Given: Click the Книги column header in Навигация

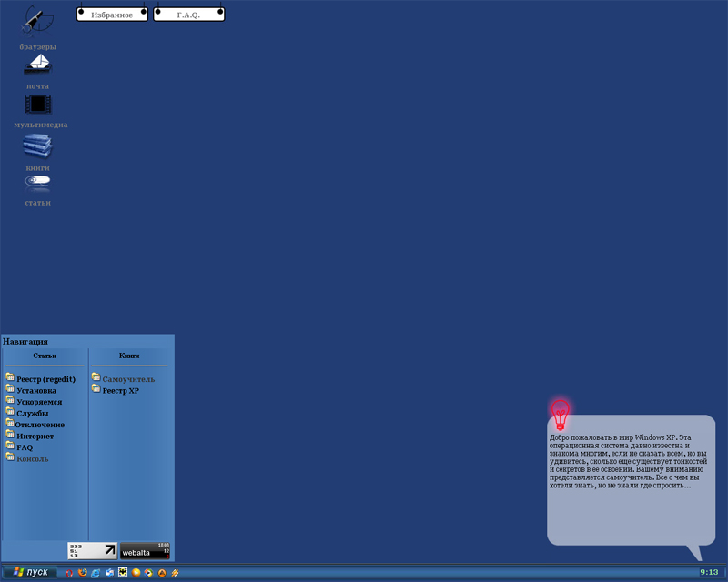Looking at the screenshot, I should (129, 356).
